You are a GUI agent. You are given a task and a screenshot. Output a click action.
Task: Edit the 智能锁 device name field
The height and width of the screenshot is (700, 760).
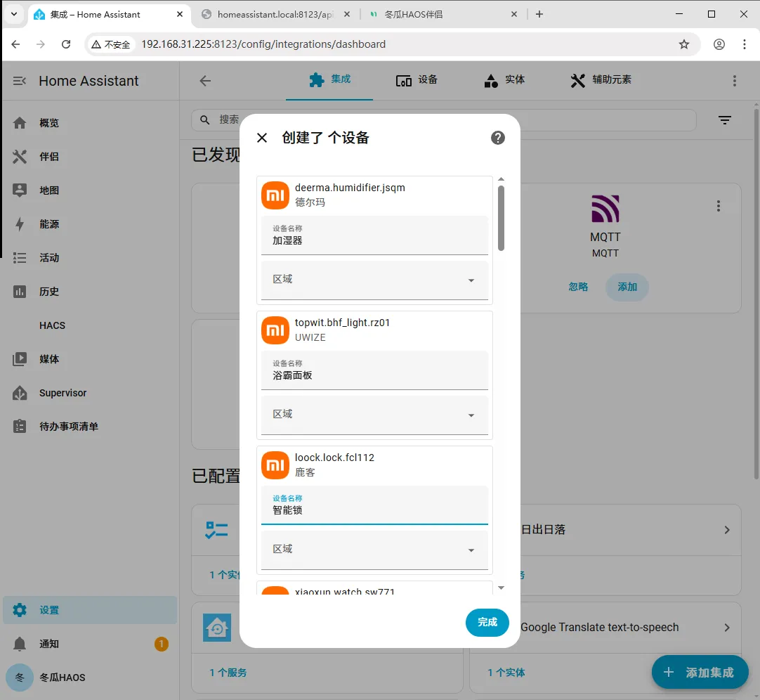tap(374, 505)
